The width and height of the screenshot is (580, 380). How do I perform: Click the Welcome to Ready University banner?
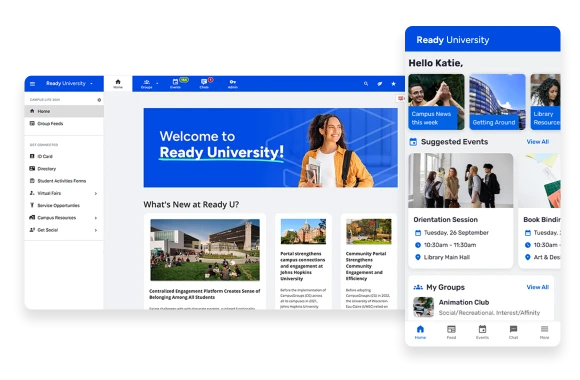271,148
